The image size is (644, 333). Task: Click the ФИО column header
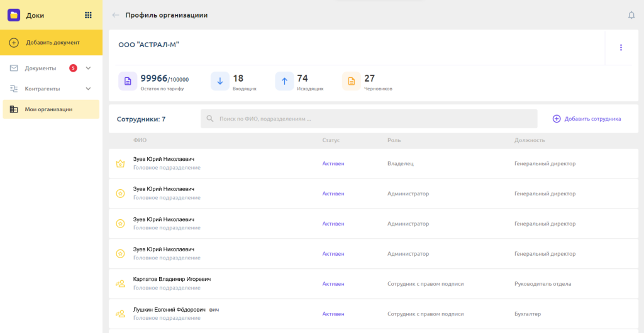click(140, 140)
